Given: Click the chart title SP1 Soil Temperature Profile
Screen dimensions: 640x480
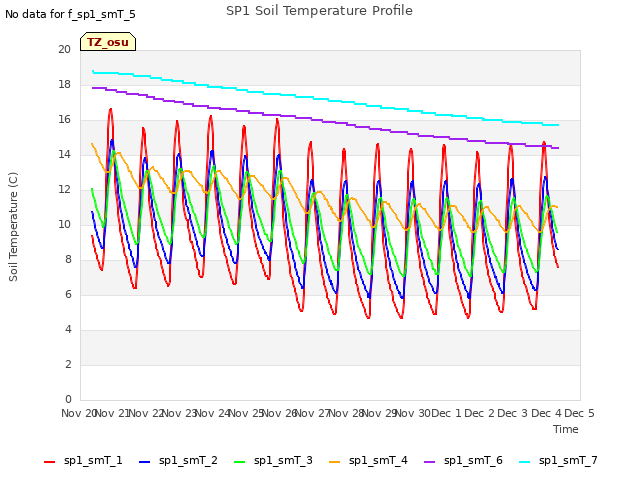Looking at the screenshot, I should [x=319, y=11].
